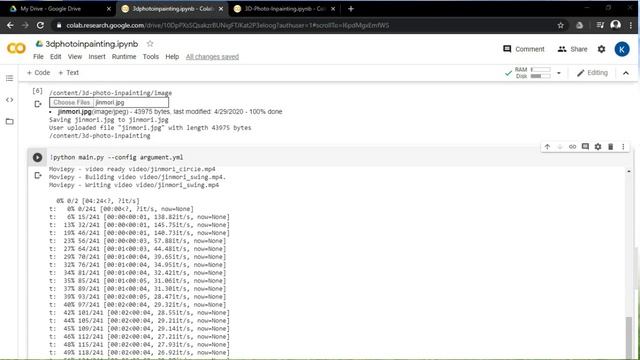
Task: Clear output of the upload cell
Action: (x=38, y=104)
